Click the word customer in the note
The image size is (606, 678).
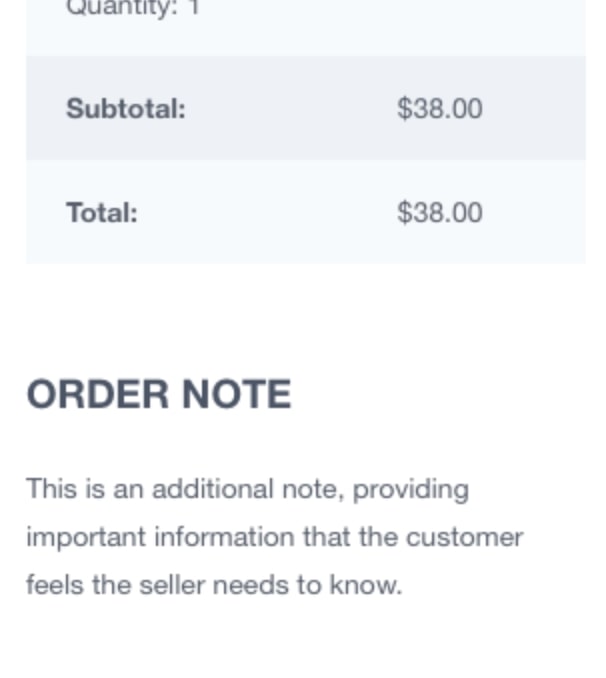[x=465, y=537]
